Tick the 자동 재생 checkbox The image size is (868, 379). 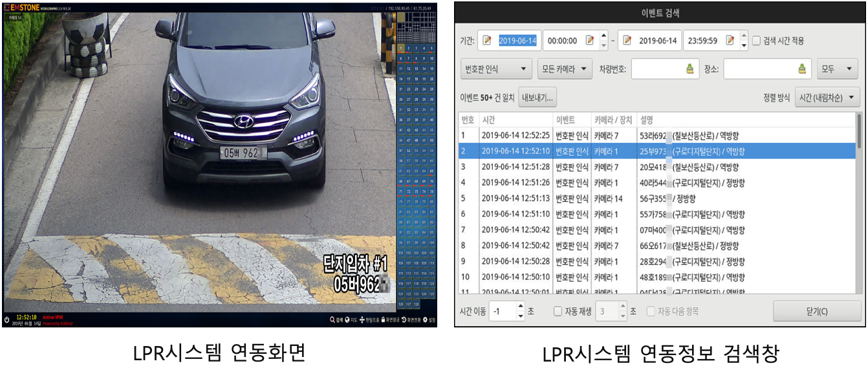coord(558,311)
